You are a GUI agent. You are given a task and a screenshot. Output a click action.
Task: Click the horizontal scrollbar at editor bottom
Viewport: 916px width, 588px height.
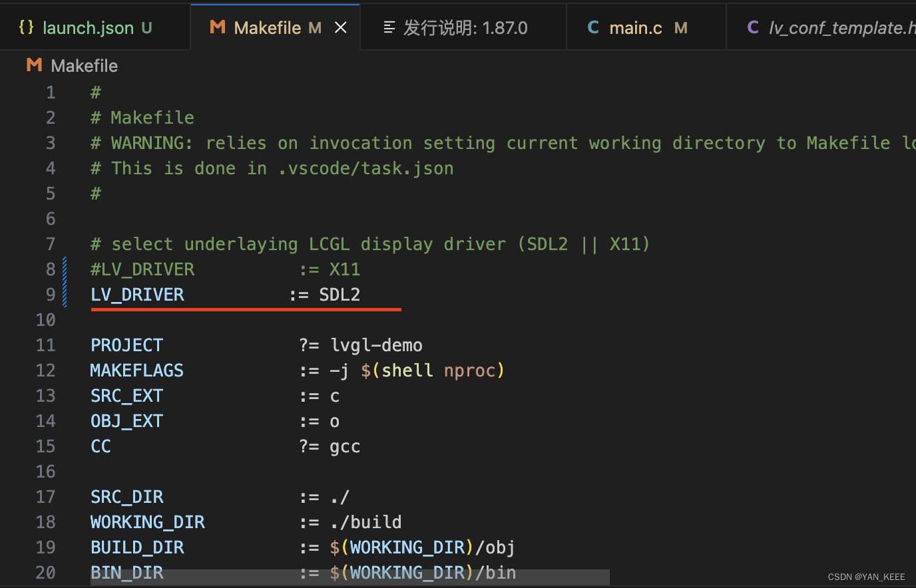tap(350, 577)
